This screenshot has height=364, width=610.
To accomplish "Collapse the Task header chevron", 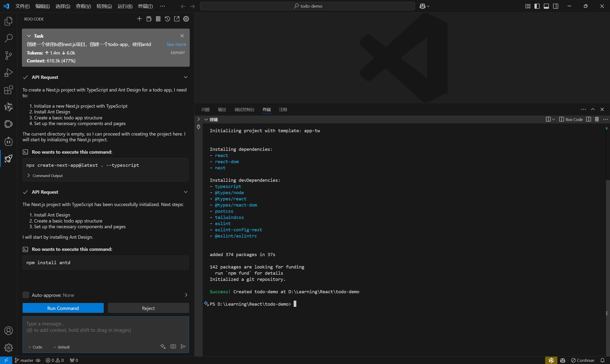I will [29, 36].
